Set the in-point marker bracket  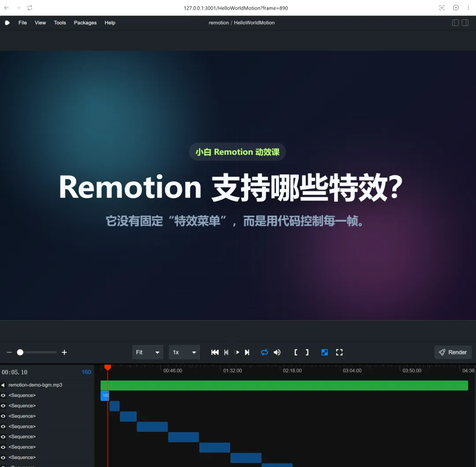[x=296, y=352]
